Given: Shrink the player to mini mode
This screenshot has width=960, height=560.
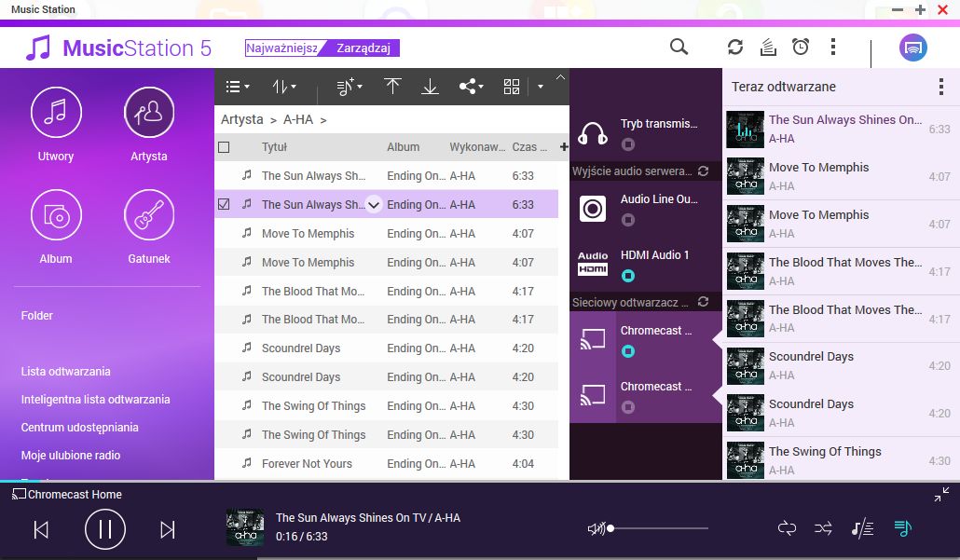Looking at the screenshot, I should click(x=941, y=494).
